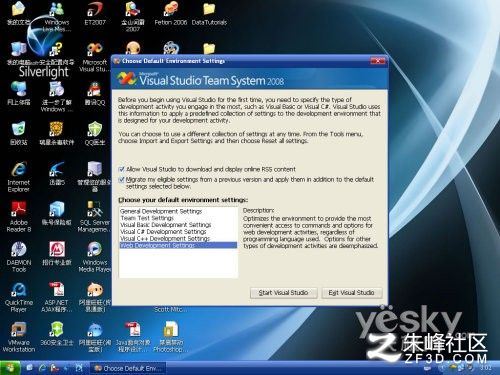Launch Internet Explorer from quick launch
Image resolution: width=500 pixels, height=375 pixels.
click(x=42, y=368)
